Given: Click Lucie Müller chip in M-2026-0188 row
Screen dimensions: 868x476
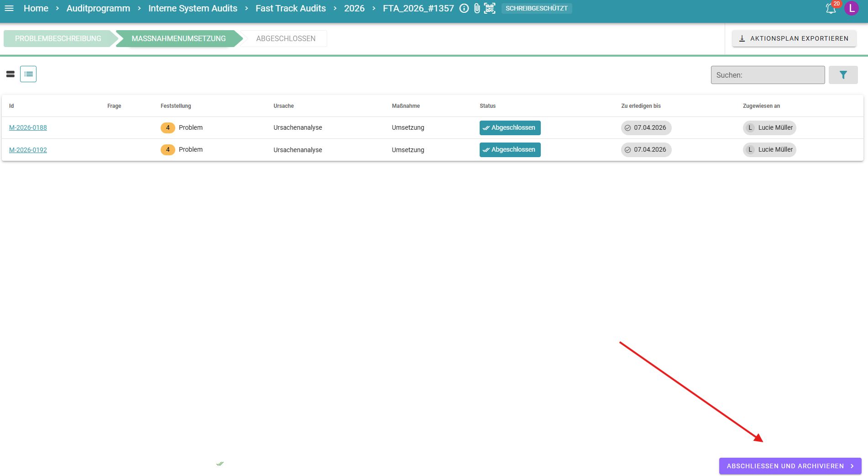Looking at the screenshot, I should [x=769, y=128].
